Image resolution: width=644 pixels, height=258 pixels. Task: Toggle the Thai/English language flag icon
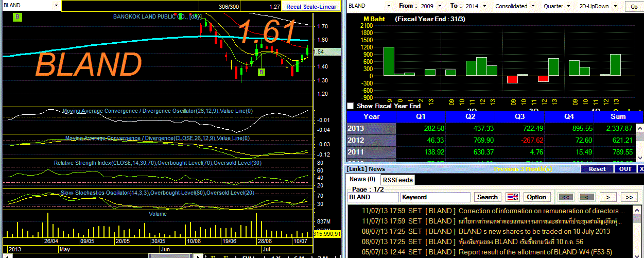coord(513,197)
